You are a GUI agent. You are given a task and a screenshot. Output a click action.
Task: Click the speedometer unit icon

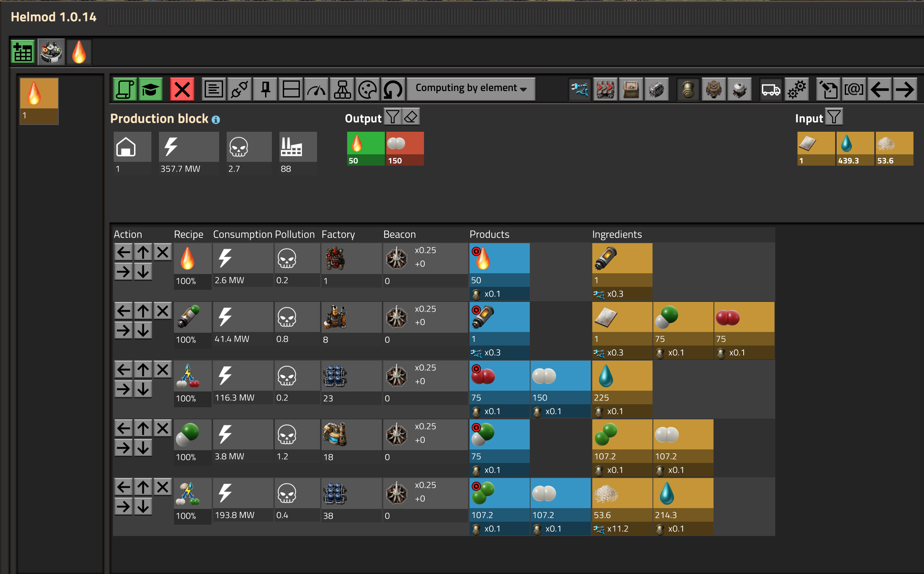coord(316,90)
